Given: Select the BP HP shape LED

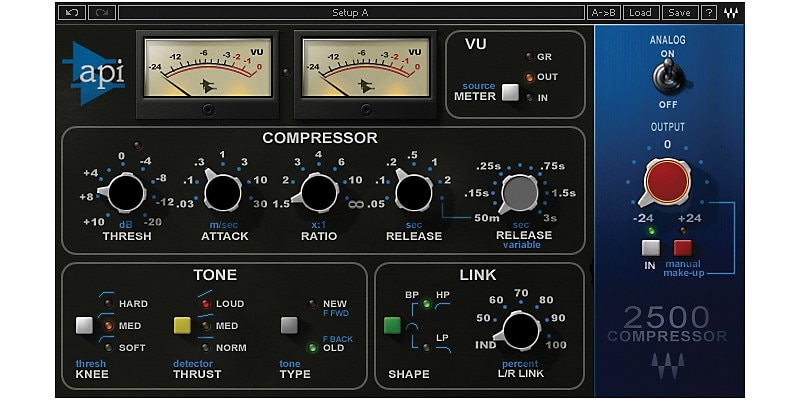Looking at the screenshot, I should tap(427, 304).
